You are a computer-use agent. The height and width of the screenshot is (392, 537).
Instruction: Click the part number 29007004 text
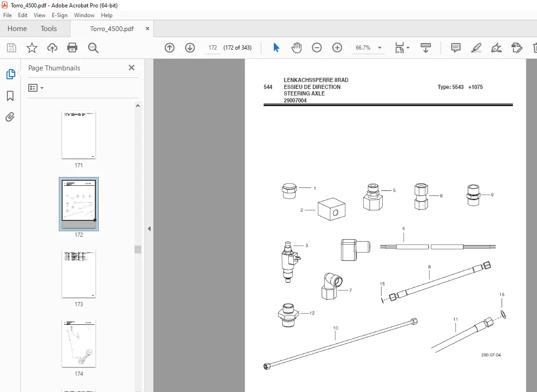pos(295,100)
